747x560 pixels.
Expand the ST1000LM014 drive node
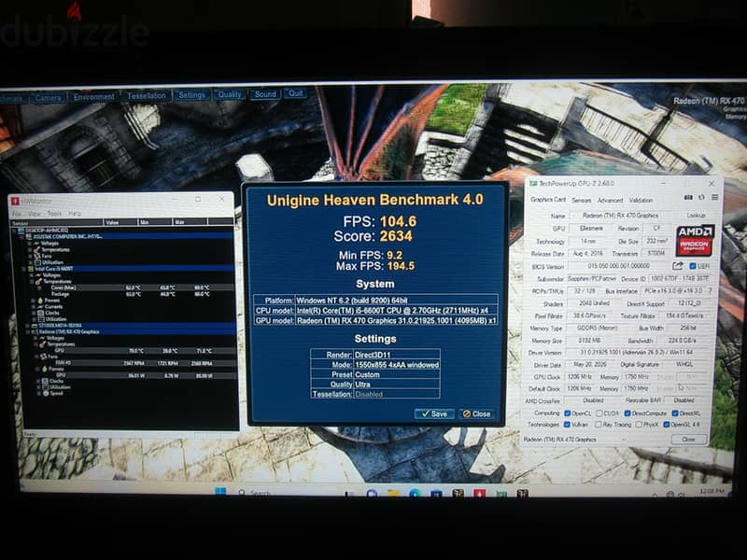pos(28,326)
